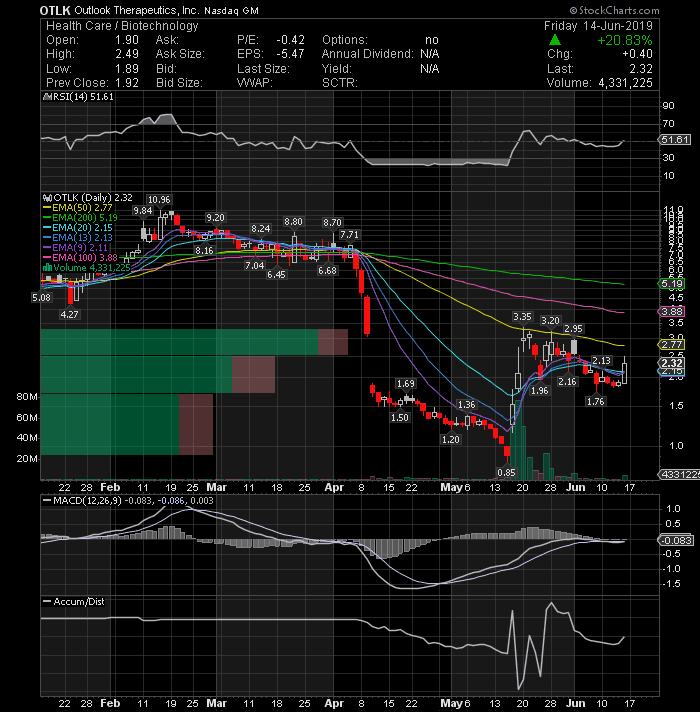Viewport: 700px width, 712px height.
Task: Click the 5.08 price annotation
Action: coord(41,298)
